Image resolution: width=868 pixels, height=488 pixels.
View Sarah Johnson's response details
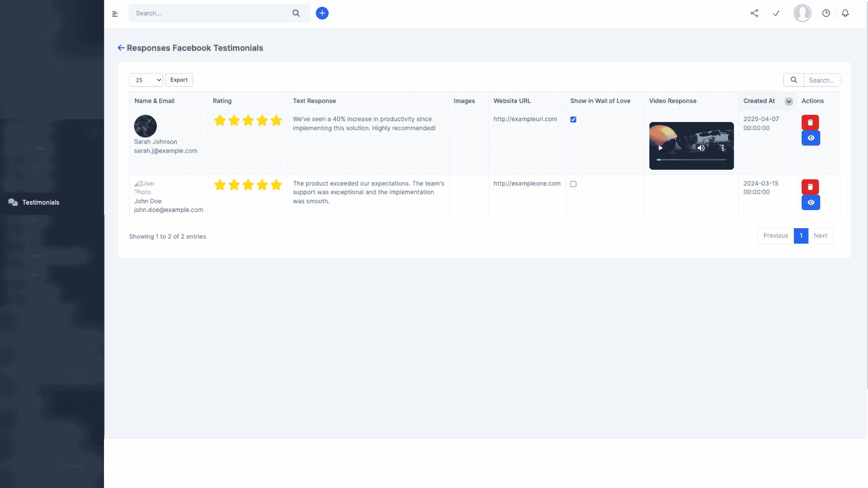point(811,138)
